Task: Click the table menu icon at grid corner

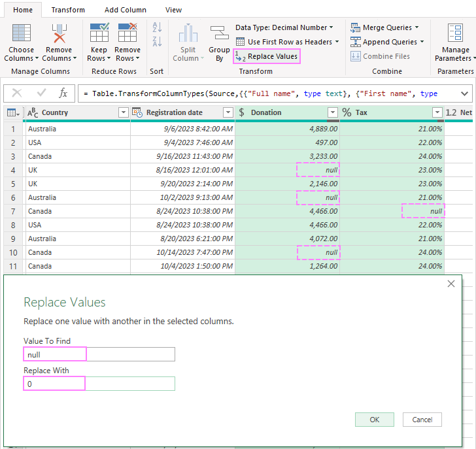Action: pos(13,112)
